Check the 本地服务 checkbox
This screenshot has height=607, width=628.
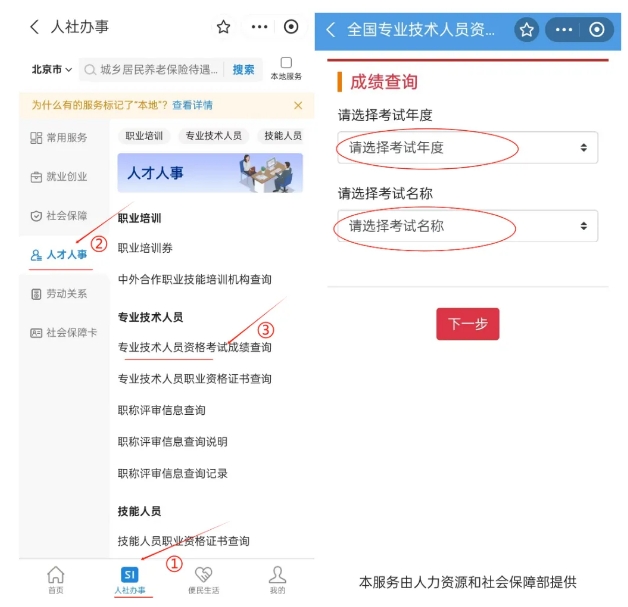pyautogui.click(x=286, y=62)
